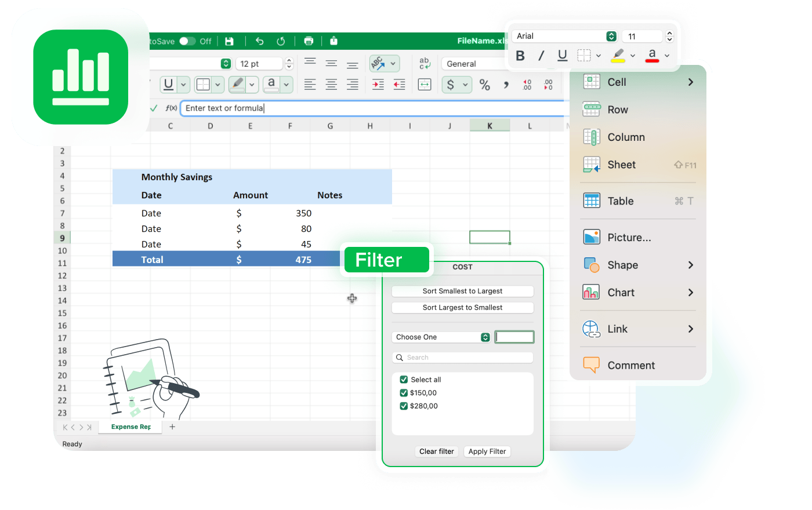Image resolution: width=812 pixels, height=510 pixels.
Task: Uncheck the Select all checkbox
Action: 404,380
